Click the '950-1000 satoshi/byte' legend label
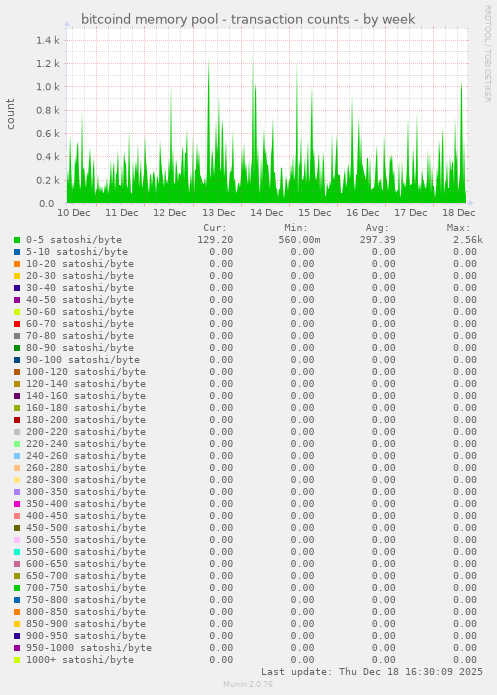 click(89, 648)
